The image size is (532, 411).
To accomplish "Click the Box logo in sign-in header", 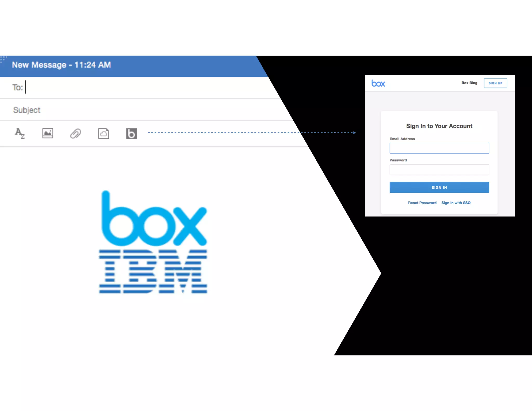I will pos(378,83).
